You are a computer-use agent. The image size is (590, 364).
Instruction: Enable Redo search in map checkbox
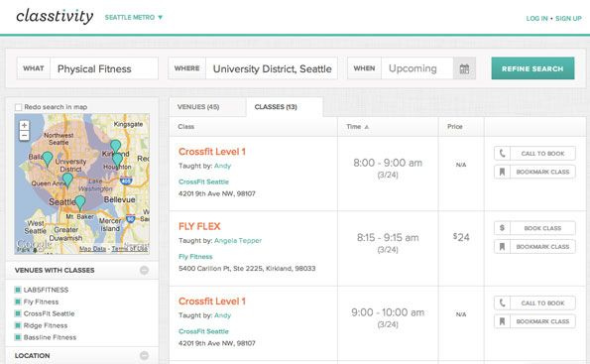(18, 107)
